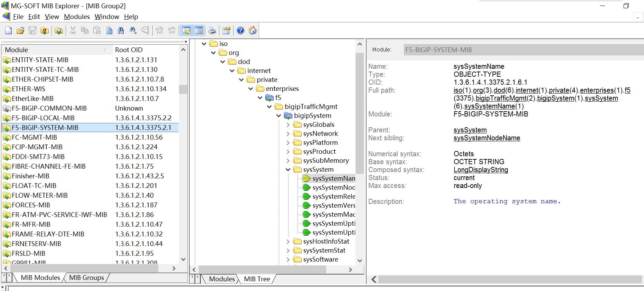Select the ENTITY-STATE-MIB module row

click(x=90, y=60)
